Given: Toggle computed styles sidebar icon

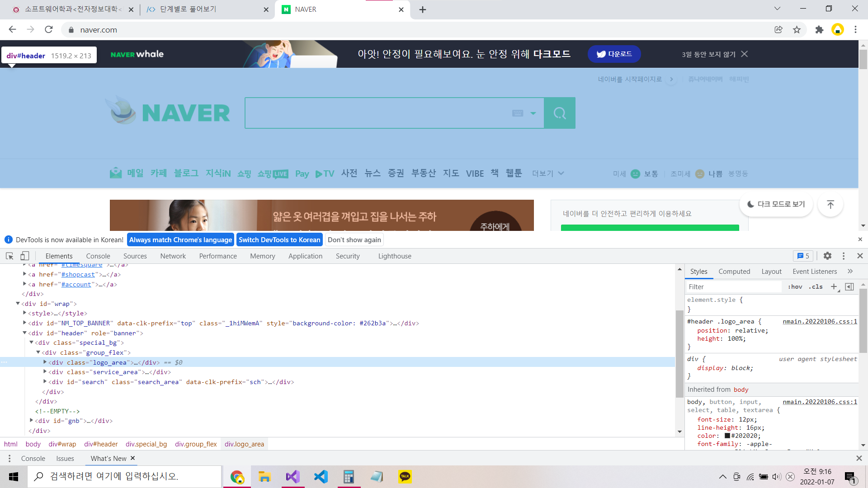Looking at the screenshot, I should pos(849,286).
